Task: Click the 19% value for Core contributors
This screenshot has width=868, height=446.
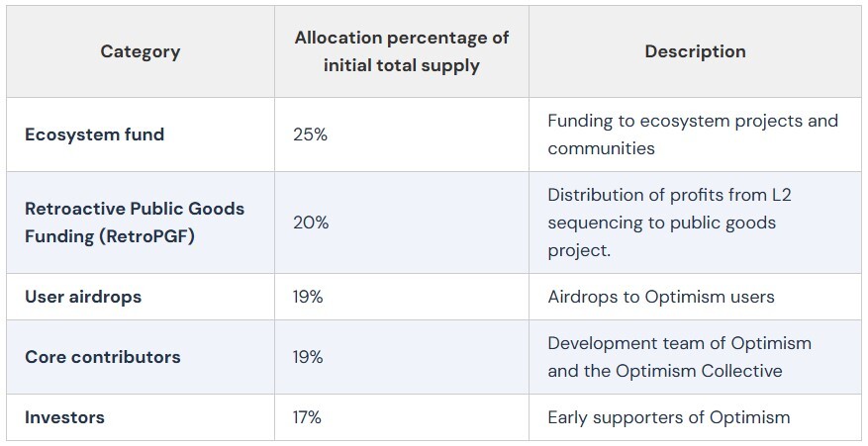Action: [x=308, y=357]
